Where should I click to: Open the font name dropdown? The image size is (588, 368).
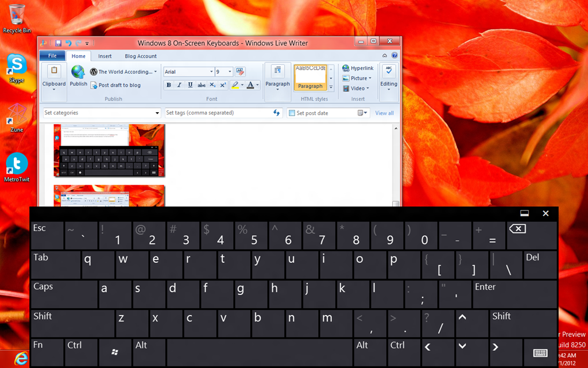point(211,72)
